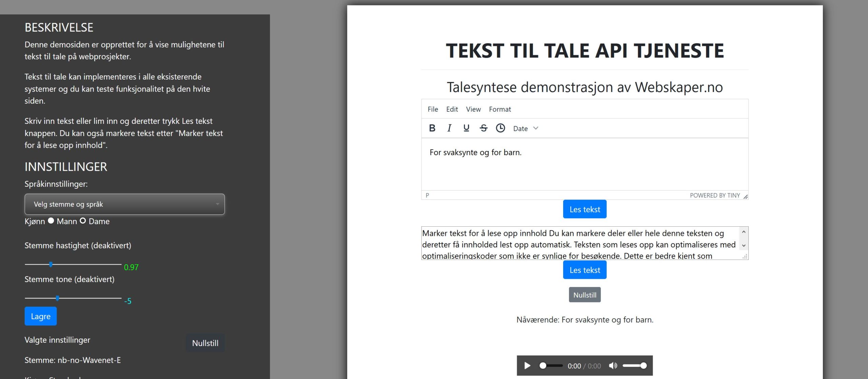Viewport: 868px width, 379px height.
Task: Open the File menu in the editor
Action: tap(433, 109)
